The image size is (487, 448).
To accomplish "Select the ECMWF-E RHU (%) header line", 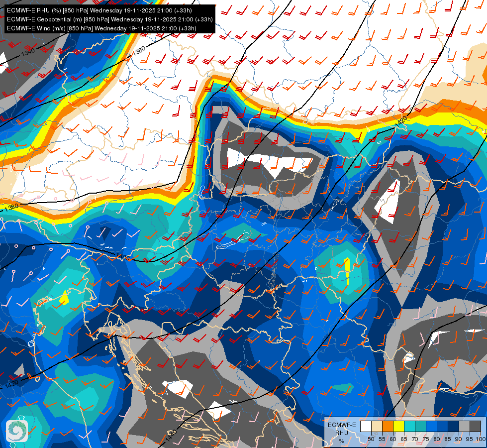I will tap(99, 10).
